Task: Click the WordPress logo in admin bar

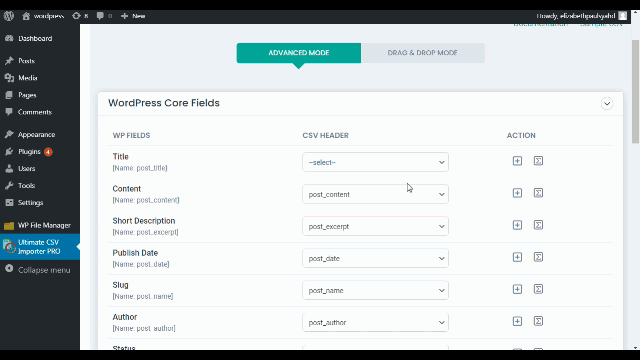Action: click(x=9, y=16)
